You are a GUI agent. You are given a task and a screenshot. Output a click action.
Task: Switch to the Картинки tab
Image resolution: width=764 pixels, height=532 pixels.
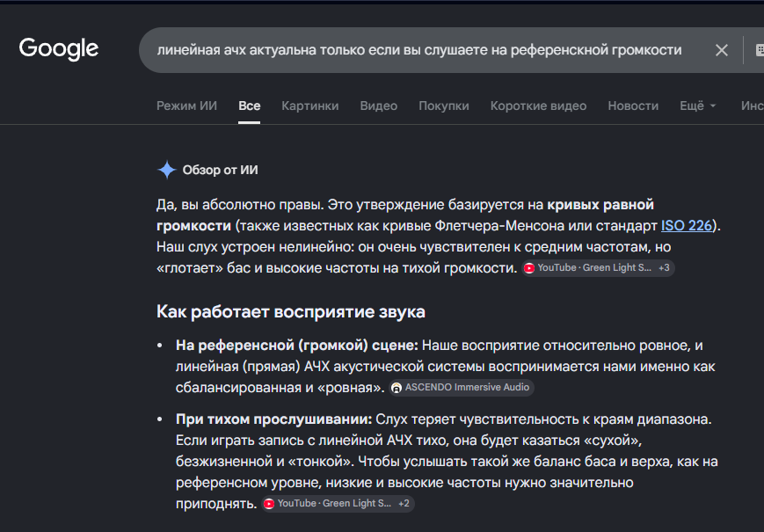(309, 106)
